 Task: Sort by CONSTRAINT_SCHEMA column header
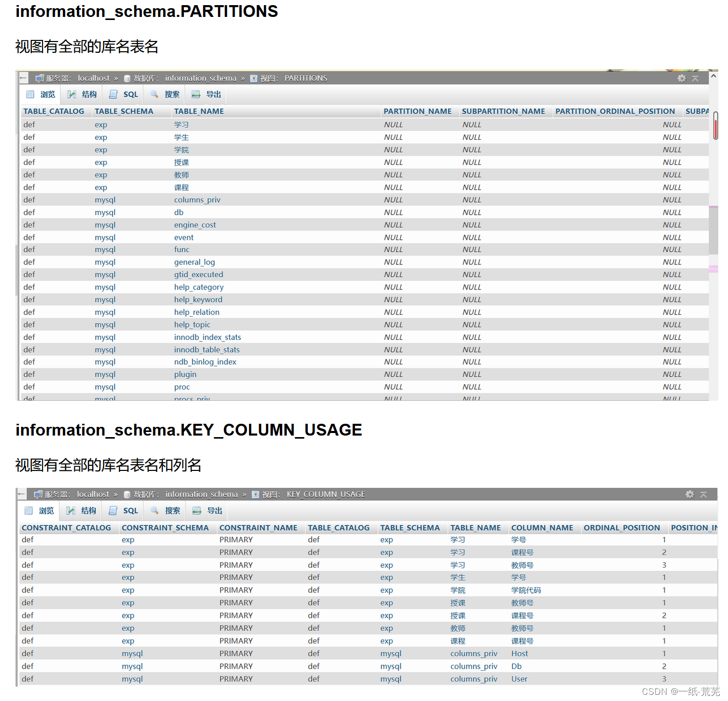(165, 528)
